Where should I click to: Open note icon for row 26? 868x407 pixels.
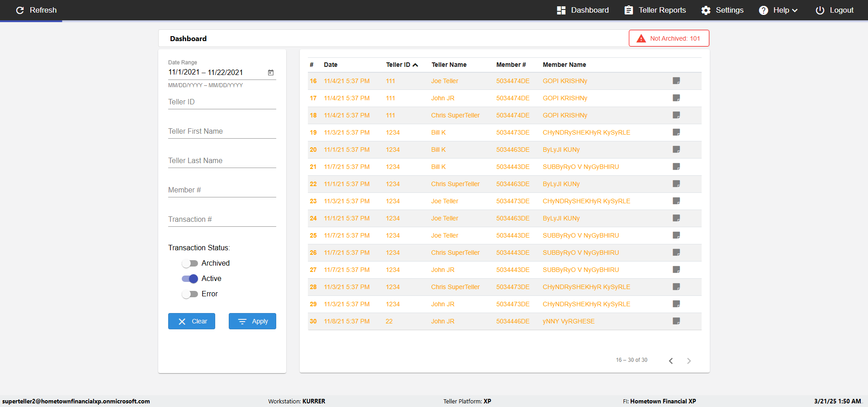[x=676, y=253]
